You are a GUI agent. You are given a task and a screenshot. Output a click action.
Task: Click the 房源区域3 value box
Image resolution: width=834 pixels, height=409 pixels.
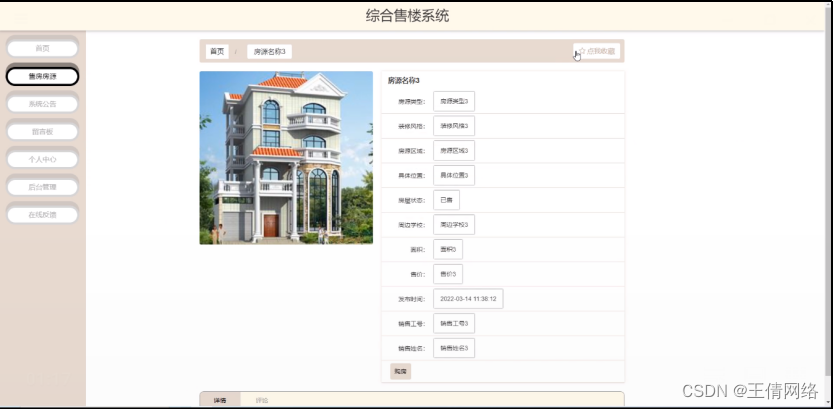[x=454, y=151]
